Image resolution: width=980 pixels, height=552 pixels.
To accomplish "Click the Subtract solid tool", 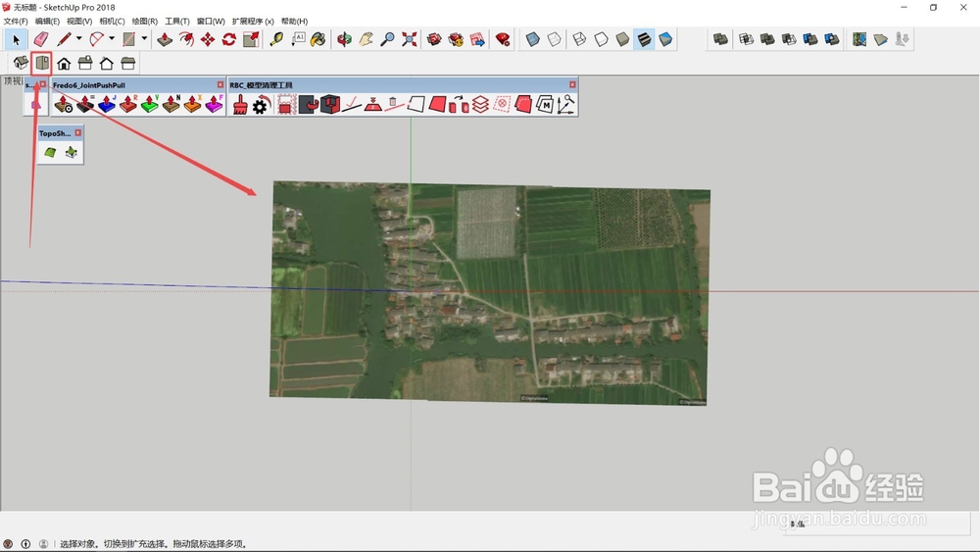I will coord(789,39).
